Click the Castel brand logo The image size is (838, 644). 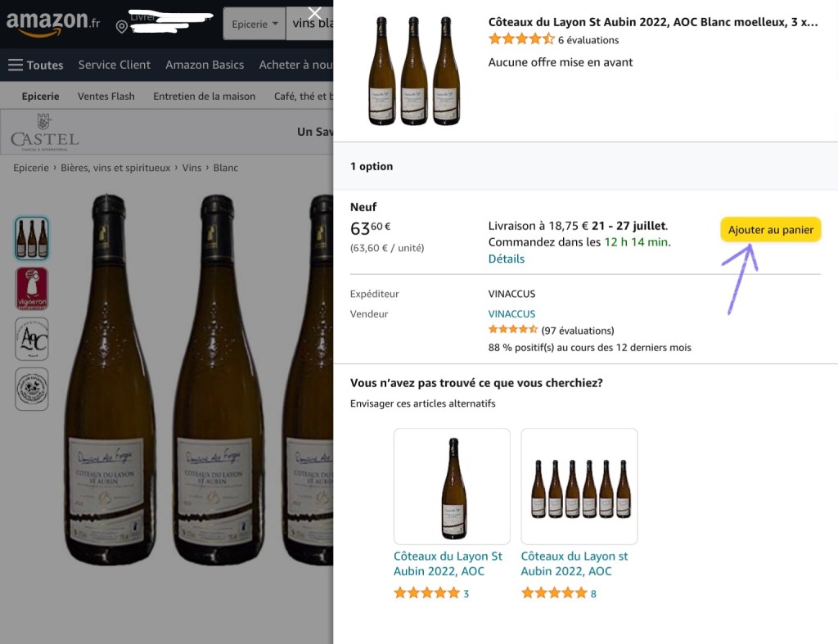pos(45,132)
